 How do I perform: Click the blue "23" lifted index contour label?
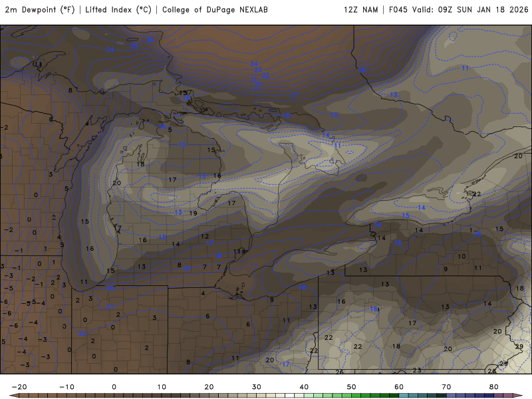[258, 70]
